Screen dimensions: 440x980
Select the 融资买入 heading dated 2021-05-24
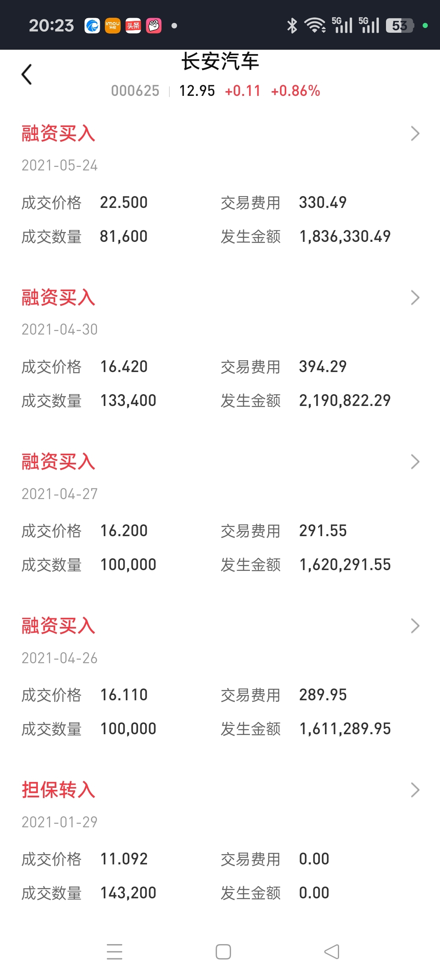(x=58, y=133)
